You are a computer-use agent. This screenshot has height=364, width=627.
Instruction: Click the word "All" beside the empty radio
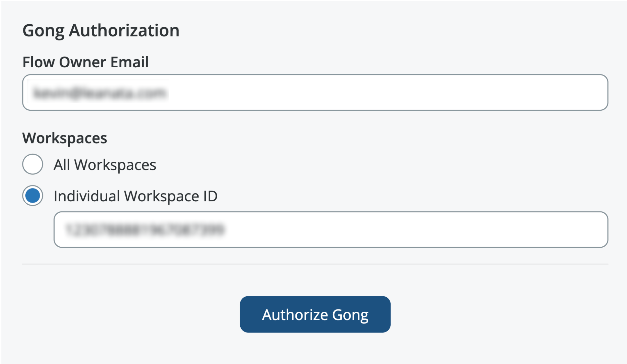(x=62, y=165)
